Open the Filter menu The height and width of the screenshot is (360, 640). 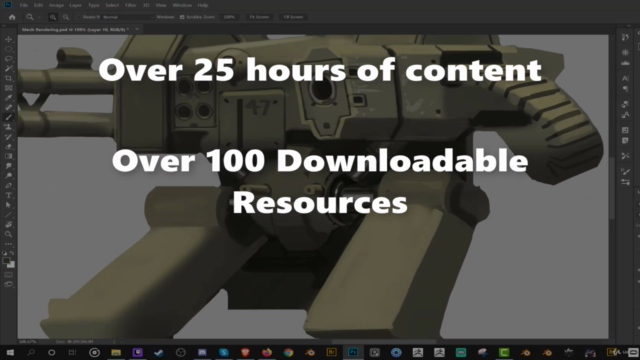click(x=131, y=5)
